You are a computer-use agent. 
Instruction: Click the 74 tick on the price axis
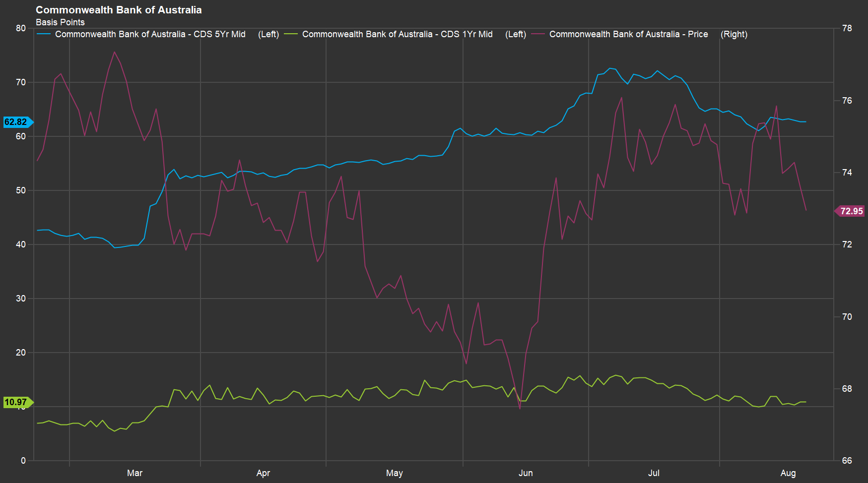pos(847,173)
